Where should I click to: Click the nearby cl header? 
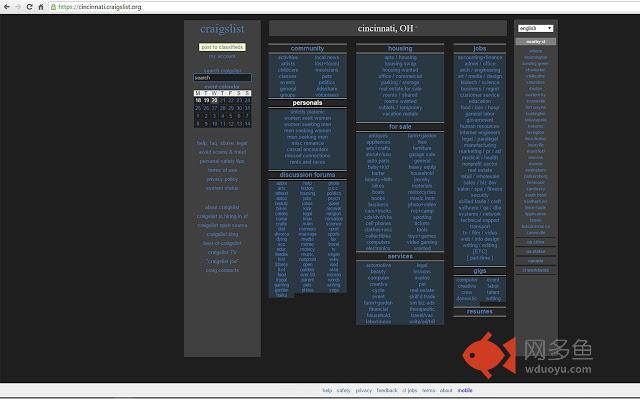(x=536, y=42)
